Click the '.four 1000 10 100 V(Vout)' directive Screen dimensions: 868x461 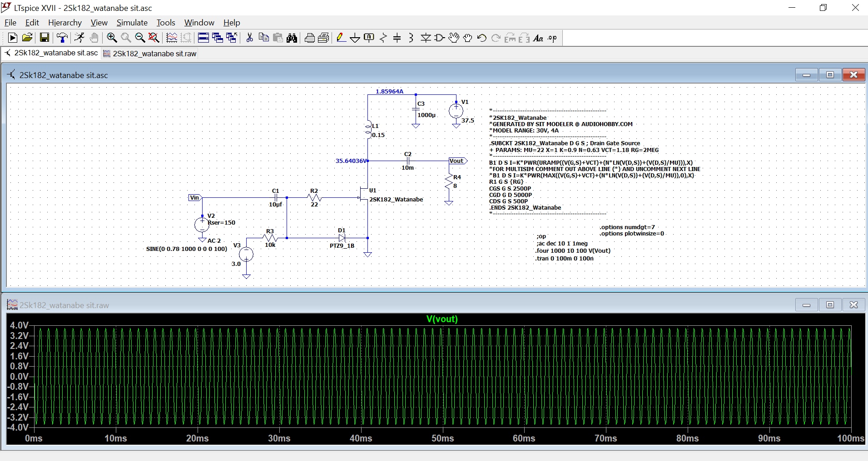coord(573,251)
